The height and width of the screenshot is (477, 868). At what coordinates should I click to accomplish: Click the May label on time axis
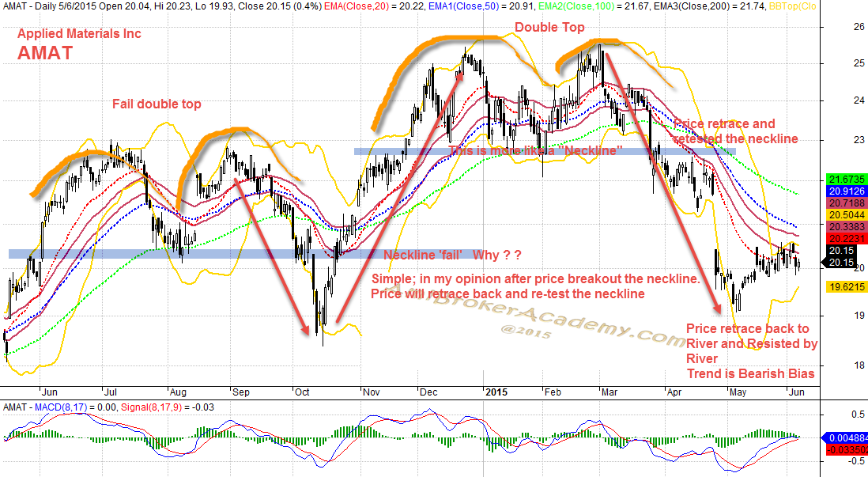738,392
